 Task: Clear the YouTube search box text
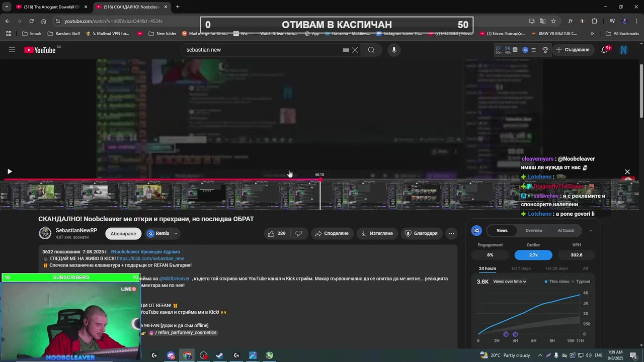point(355,50)
